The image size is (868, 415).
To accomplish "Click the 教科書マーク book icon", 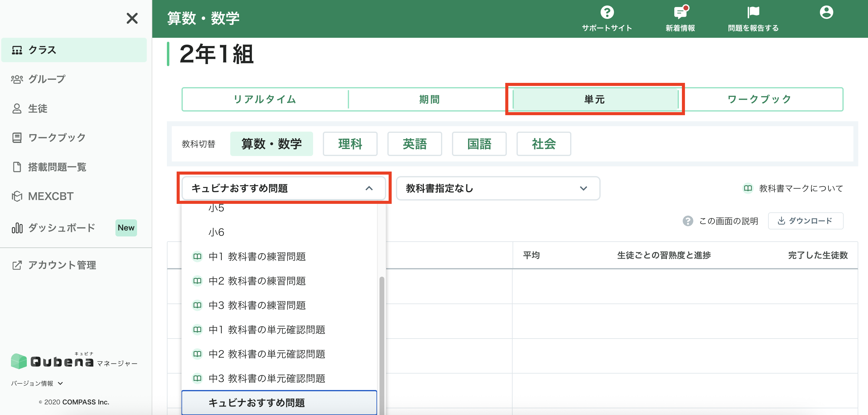I will [748, 188].
